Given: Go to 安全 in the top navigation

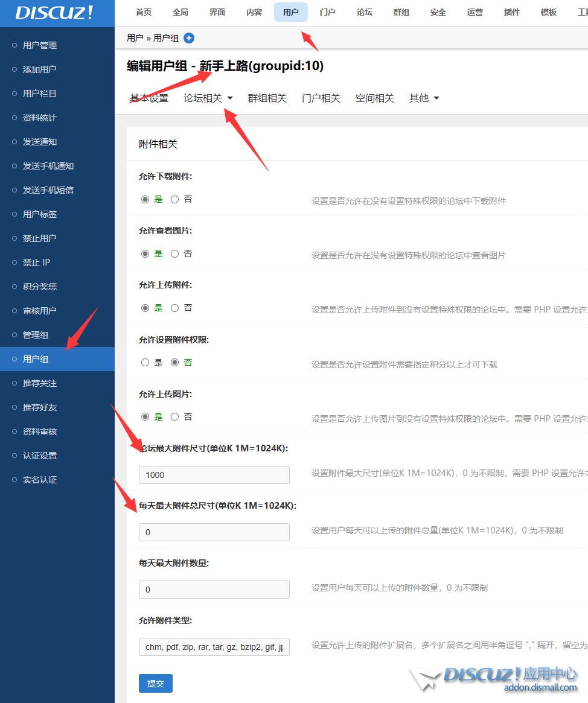Looking at the screenshot, I should pos(438,12).
